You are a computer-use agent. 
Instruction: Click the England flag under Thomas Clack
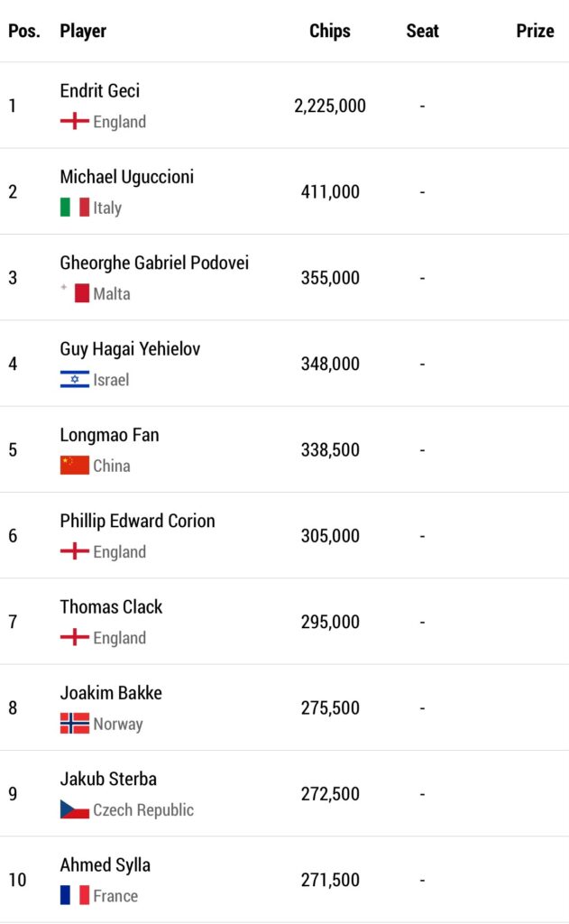tap(75, 637)
